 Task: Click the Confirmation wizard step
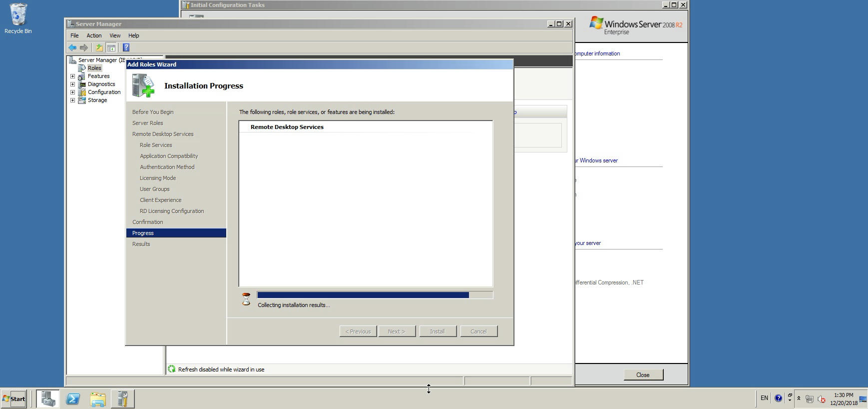pyautogui.click(x=147, y=222)
